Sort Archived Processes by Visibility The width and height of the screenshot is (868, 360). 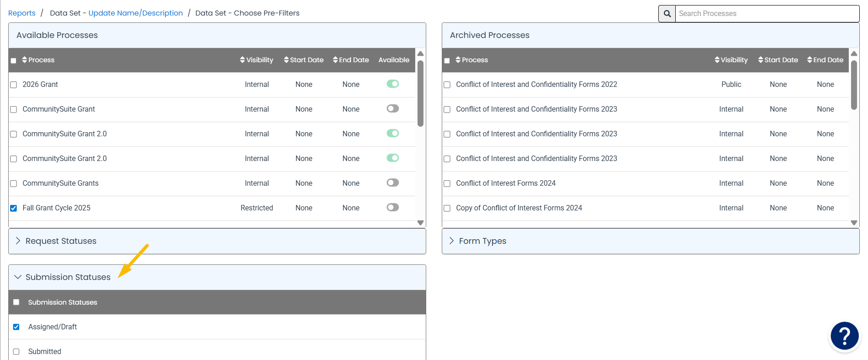point(731,60)
